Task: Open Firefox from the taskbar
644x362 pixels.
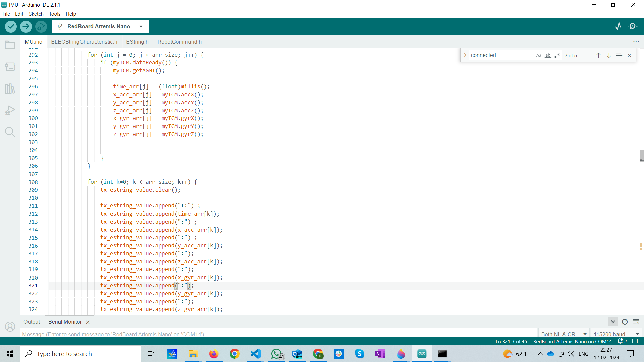Action: [214, 354]
